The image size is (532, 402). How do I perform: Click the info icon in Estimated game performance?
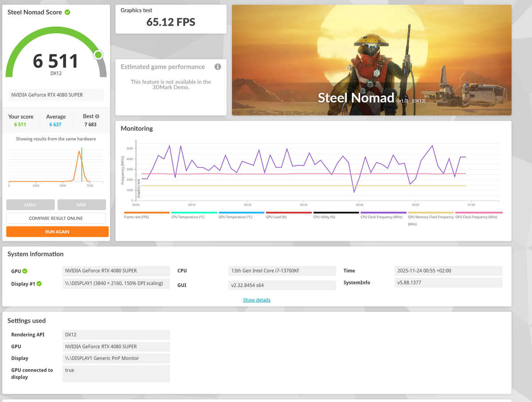coord(218,67)
